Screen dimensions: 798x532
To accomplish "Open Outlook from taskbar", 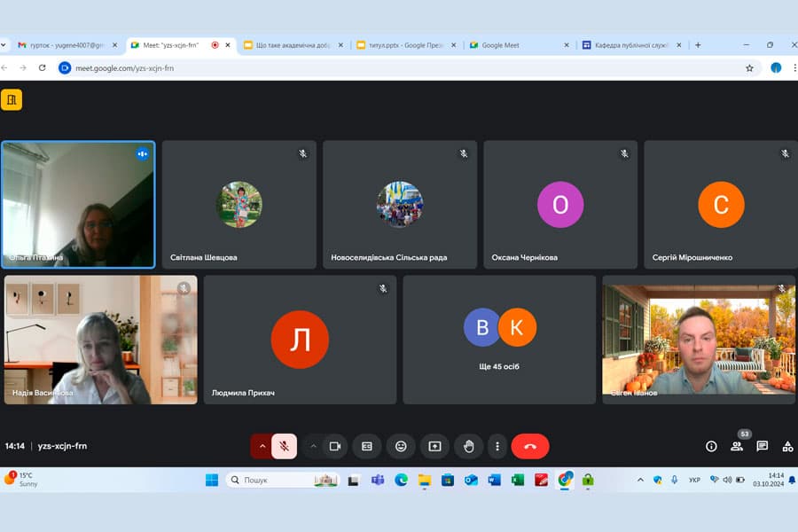I will click(472, 480).
